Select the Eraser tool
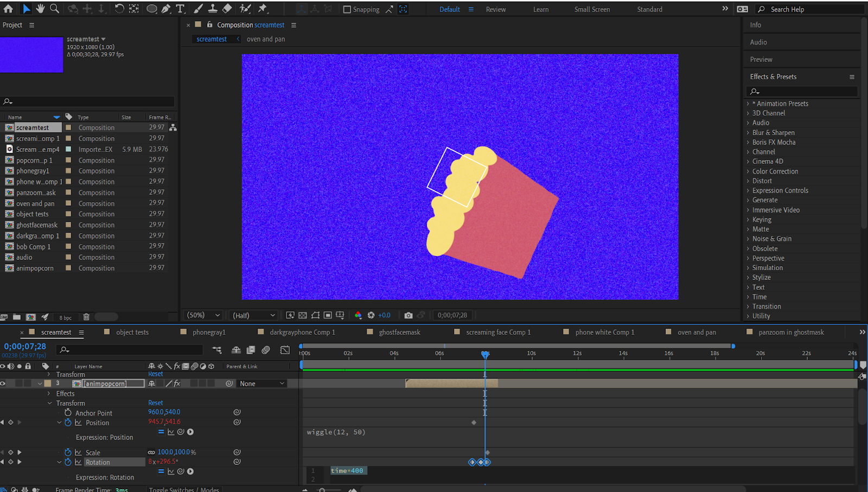The width and height of the screenshot is (868, 492). coord(227,9)
